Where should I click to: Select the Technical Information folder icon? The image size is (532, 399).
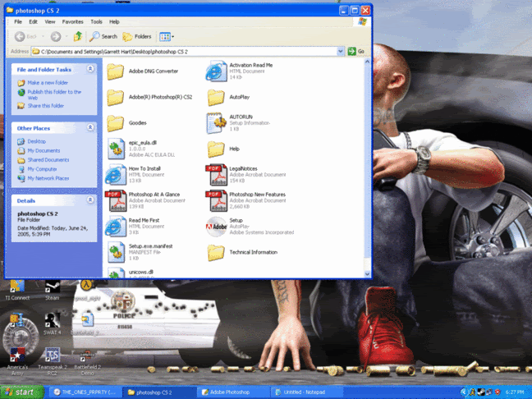click(x=216, y=252)
